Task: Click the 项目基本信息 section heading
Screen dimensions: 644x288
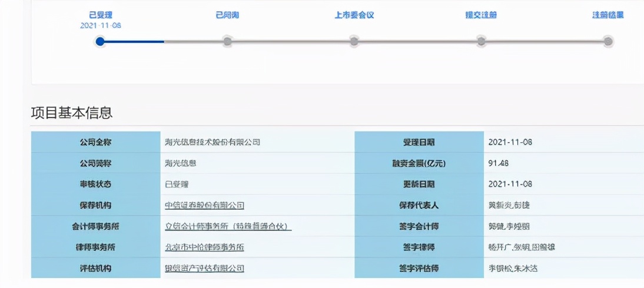Action: [x=72, y=113]
